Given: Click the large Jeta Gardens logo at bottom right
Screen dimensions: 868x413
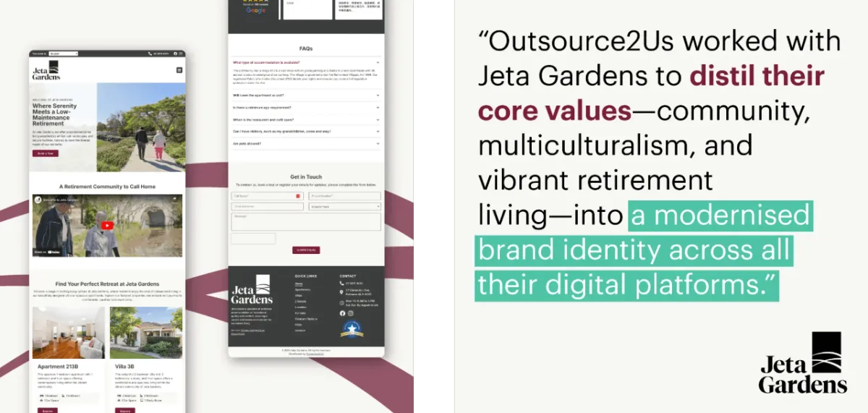Looking at the screenshot, I should [x=803, y=362].
